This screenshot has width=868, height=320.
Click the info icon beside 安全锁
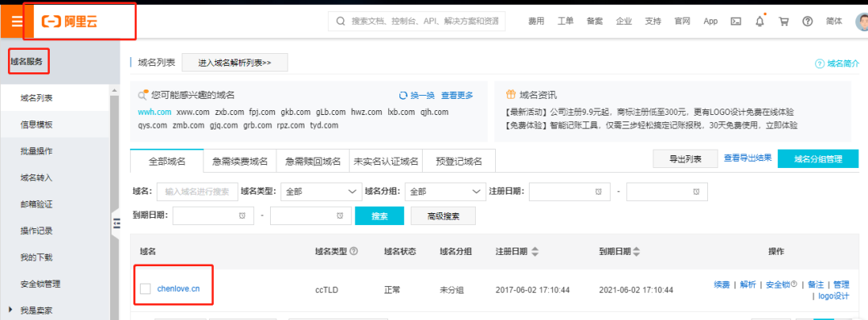pyautogui.click(x=794, y=285)
